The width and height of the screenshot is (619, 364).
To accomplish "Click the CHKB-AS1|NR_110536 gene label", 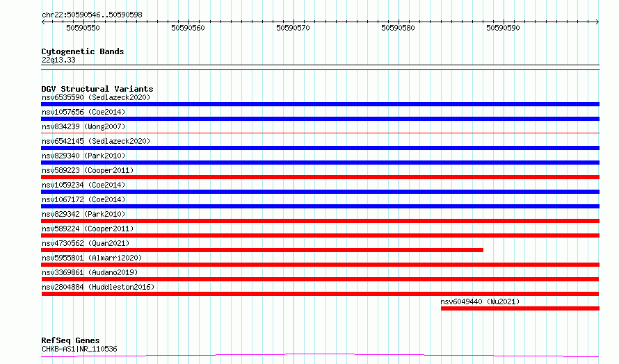I will [x=79, y=349].
